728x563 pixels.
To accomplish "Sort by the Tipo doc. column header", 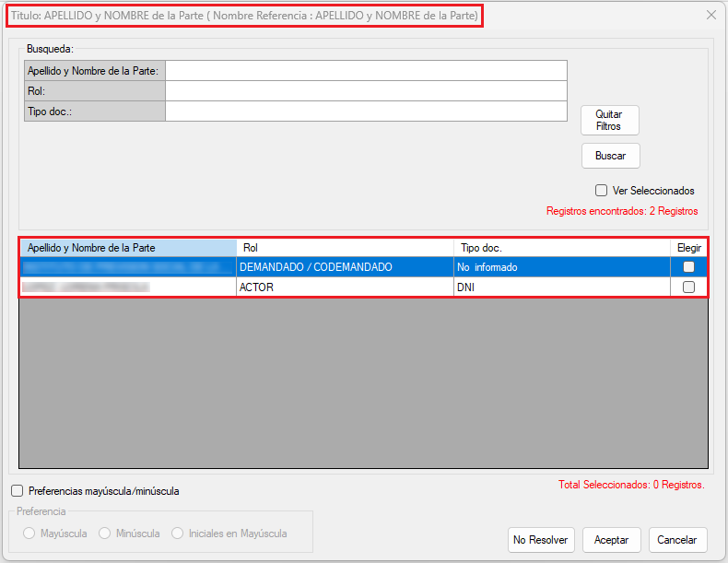I will point(561,248).
